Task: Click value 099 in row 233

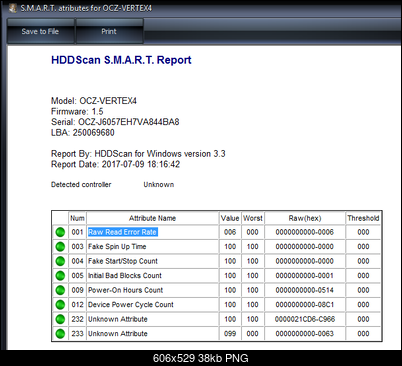Action: click(230, 333)
